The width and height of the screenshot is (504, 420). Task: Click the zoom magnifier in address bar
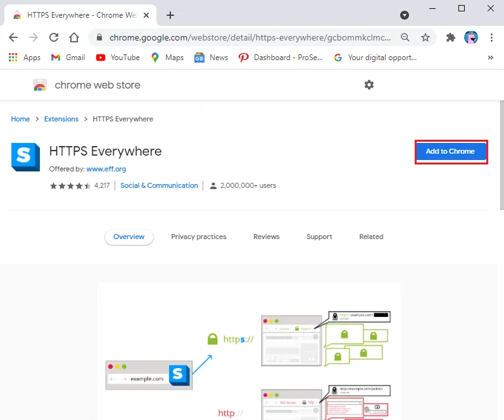tap(405, 37)
